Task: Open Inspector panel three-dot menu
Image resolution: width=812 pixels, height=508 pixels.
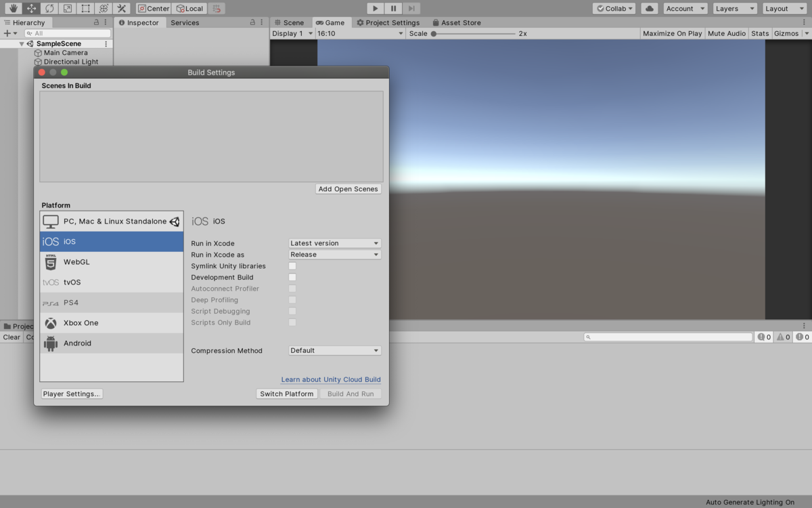Action: (x=262, y=22)
